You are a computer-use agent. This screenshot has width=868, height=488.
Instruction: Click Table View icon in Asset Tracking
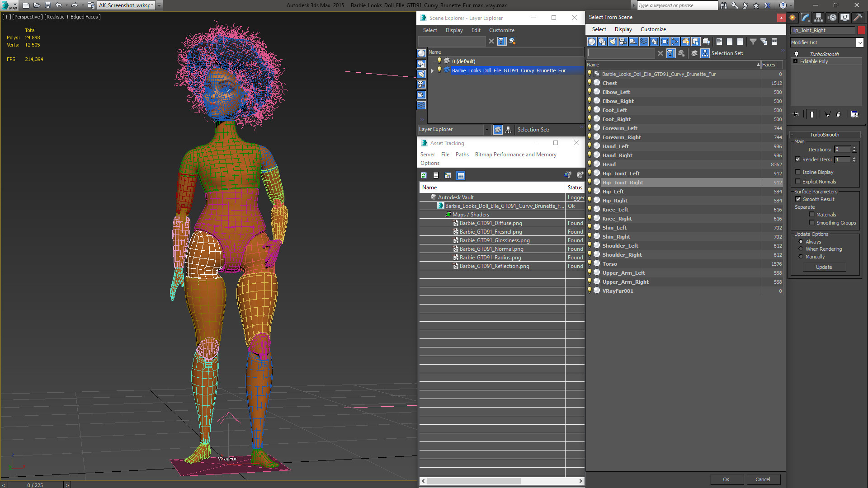[x=461, y=175]
